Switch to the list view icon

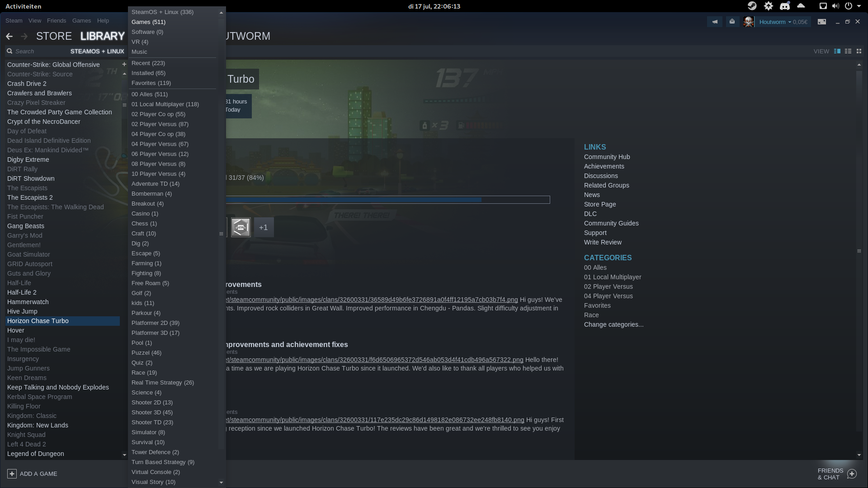848,51
